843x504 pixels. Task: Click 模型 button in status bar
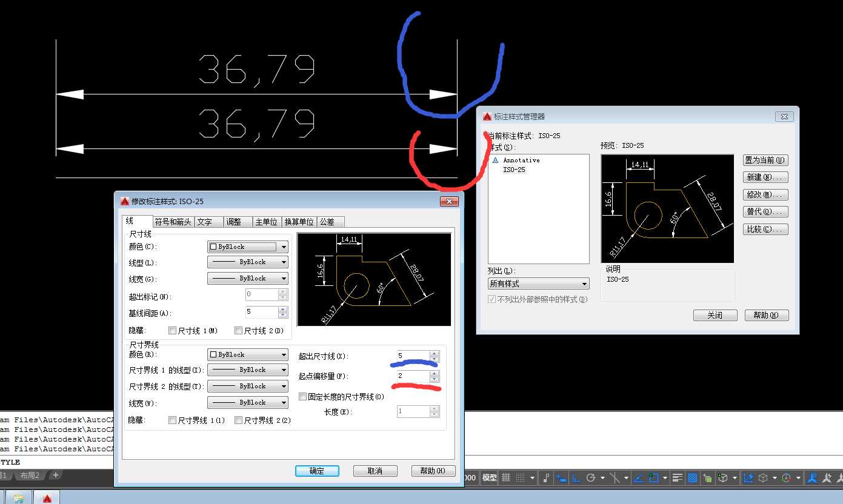pyautogui.click(x=490, y=477)
